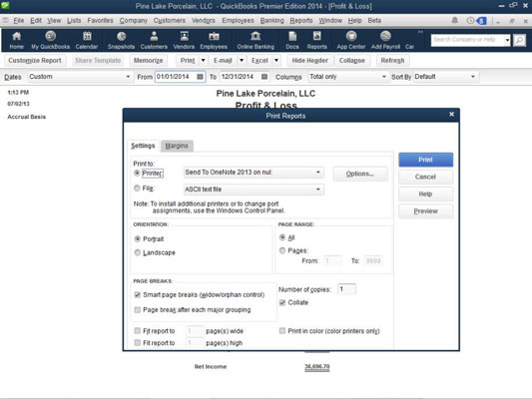This screenshot has width=532, height=399.
Task: Switch to the Margins tab
Action: (177, 146)
